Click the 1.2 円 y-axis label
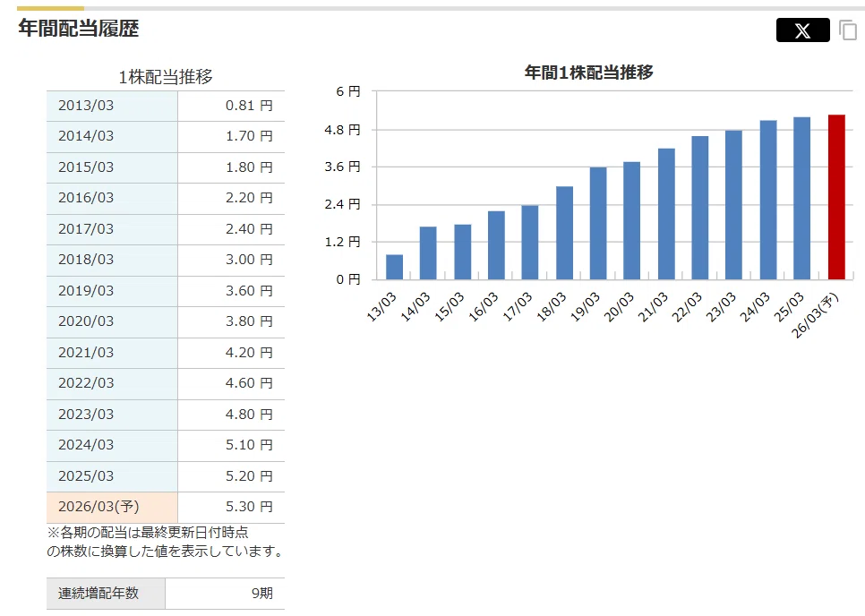 click(x=343, y=242)
